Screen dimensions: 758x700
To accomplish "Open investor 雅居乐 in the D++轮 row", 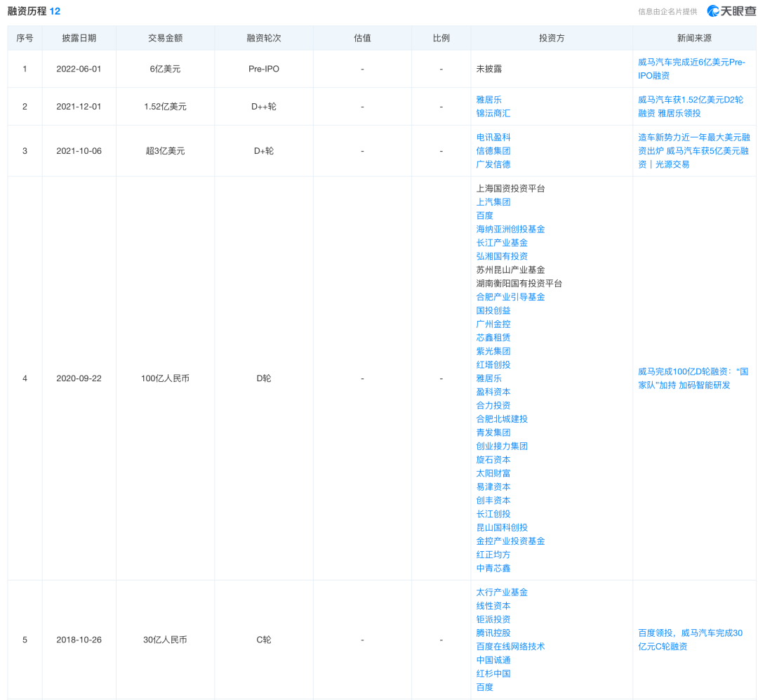I will point(488,100).
